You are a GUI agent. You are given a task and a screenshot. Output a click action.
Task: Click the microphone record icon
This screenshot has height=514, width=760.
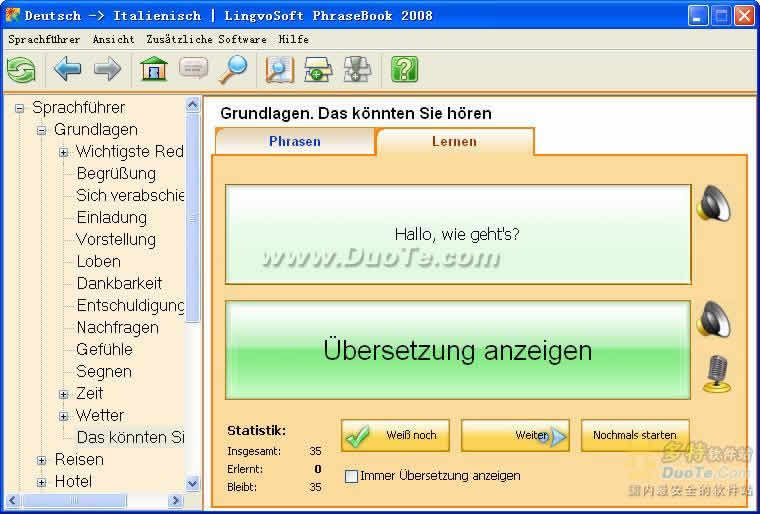click(x=717, y=374)
